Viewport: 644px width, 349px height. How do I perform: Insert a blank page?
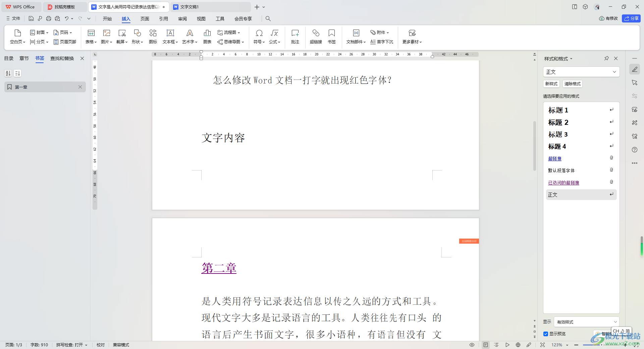(x=17, y=37)
